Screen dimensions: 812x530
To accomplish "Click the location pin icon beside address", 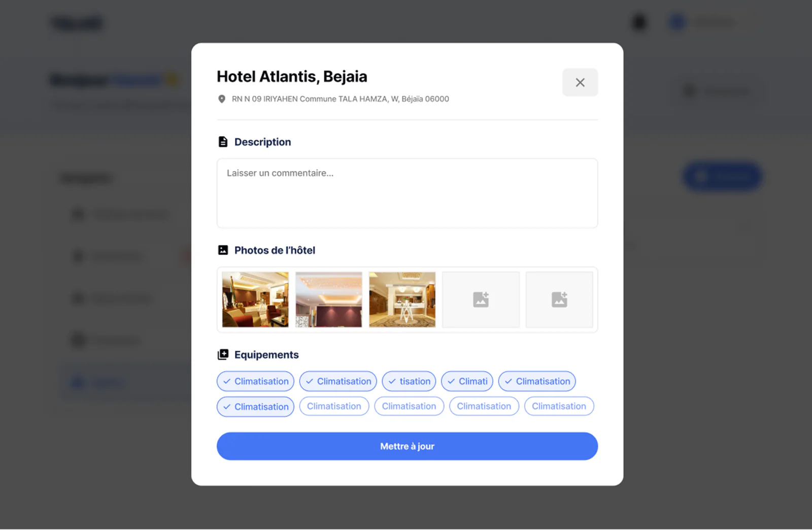I will [x=222, y=99].
